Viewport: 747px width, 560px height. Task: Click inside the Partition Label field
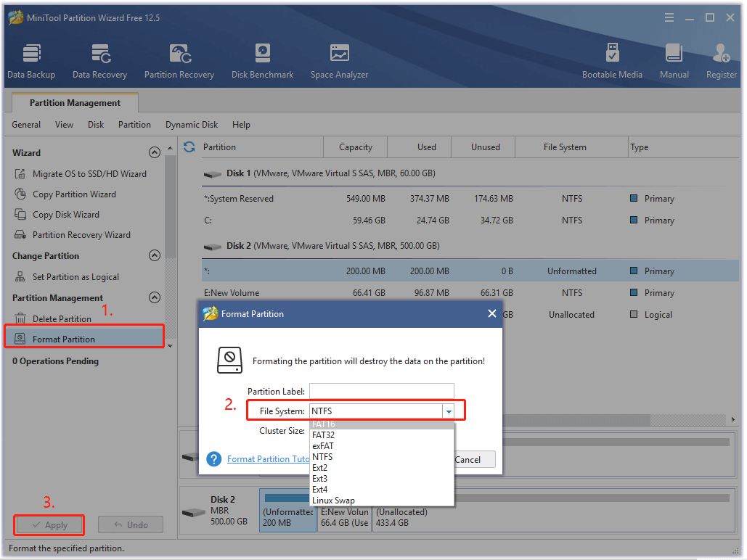(x=381, y=391)
